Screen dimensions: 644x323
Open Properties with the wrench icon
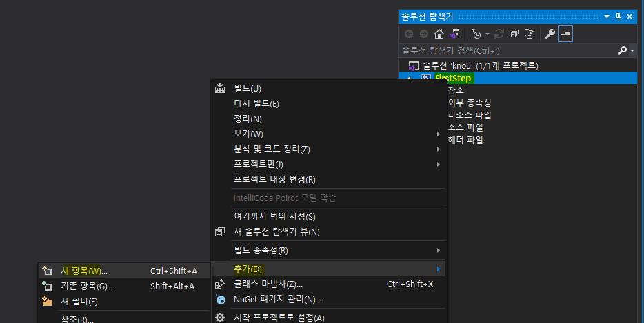pyautogui.click(x=550, y=34)
